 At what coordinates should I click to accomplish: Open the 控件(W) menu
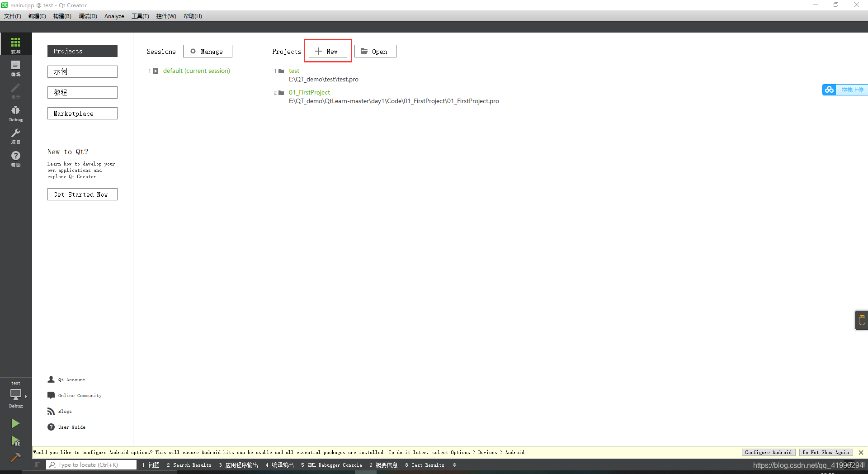(166, 16)
